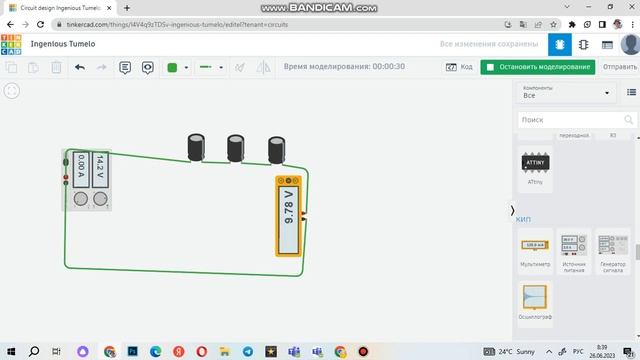Undo the last action
Viewport: 640px width, 360px height.
pyautogui.click(x=80, y=67)
